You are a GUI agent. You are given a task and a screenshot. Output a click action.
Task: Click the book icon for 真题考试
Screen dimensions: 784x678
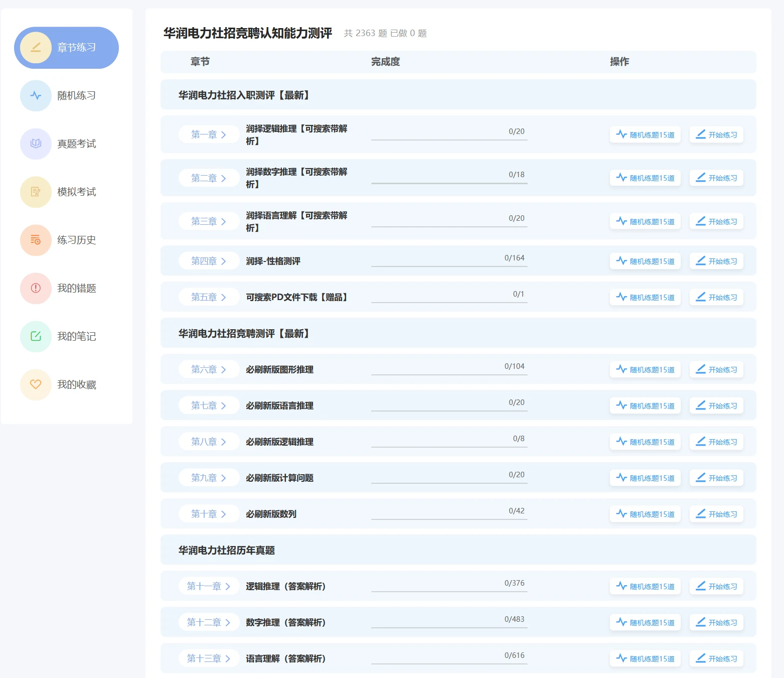pos(36,144)
